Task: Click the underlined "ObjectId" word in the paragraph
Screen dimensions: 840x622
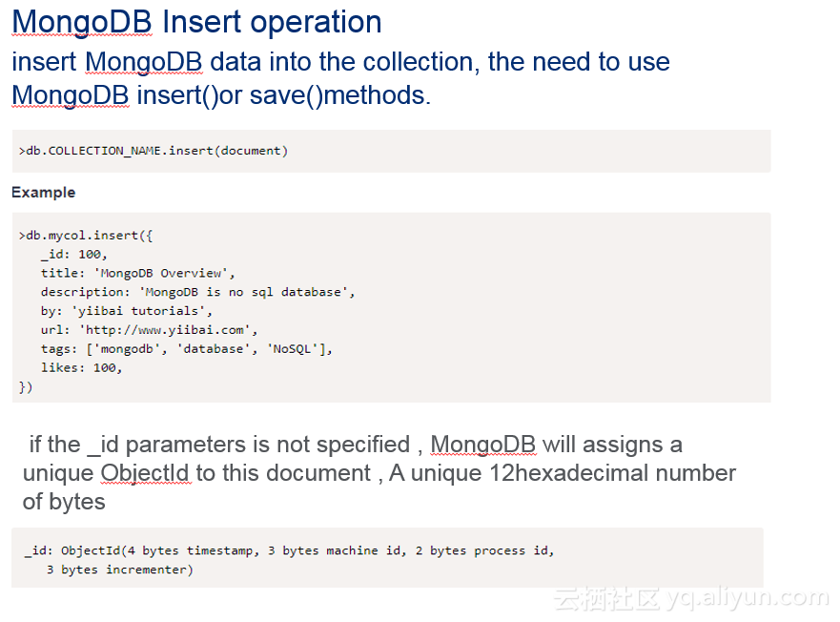Action: [145, 473]
